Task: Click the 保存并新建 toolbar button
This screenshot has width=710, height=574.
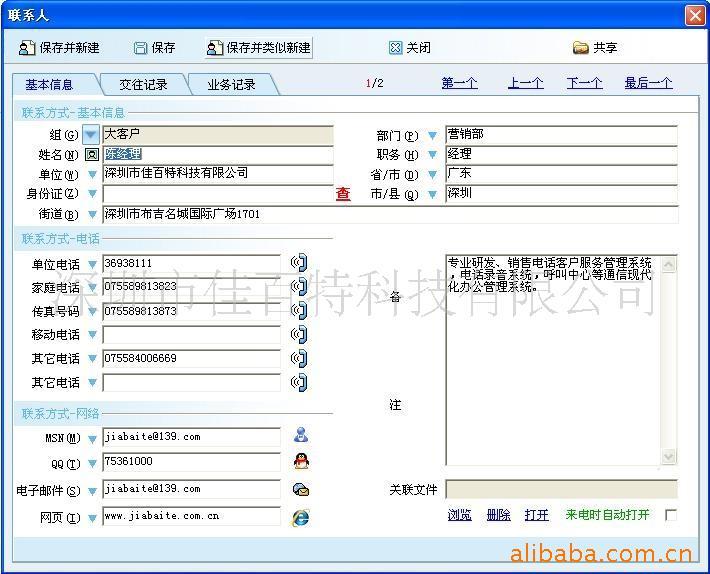Action: 59,48
